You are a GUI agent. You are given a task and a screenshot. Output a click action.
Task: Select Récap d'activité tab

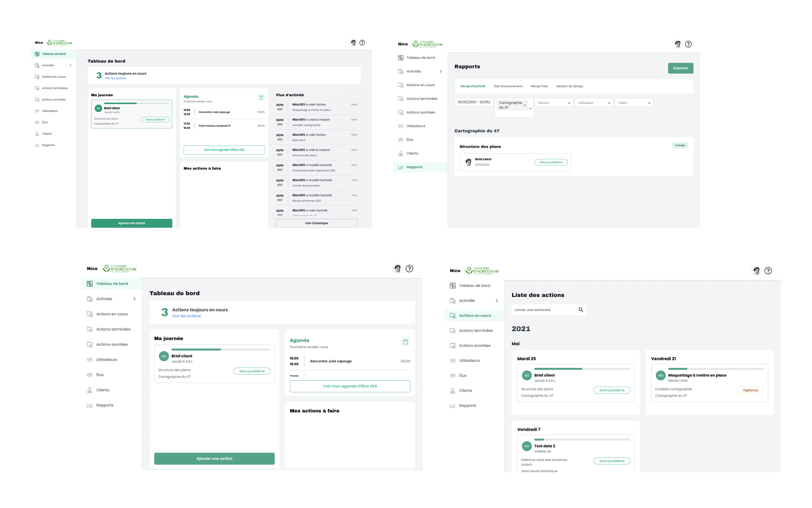(473, 86)
